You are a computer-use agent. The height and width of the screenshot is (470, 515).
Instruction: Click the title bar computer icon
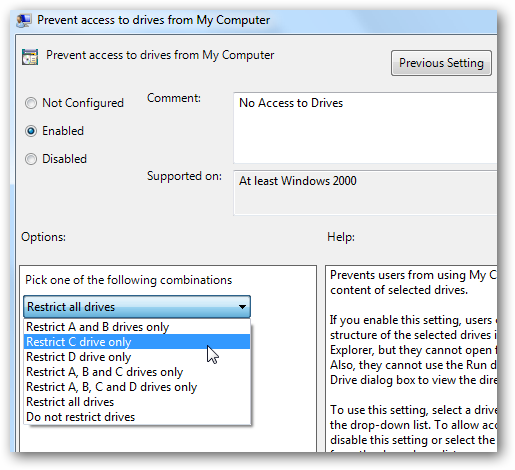(24, 20)
